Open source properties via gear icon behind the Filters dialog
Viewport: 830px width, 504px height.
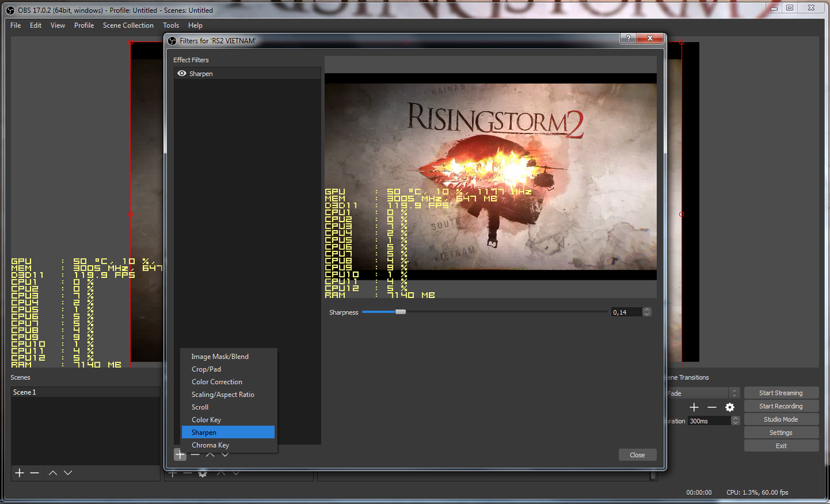(202, 474)
